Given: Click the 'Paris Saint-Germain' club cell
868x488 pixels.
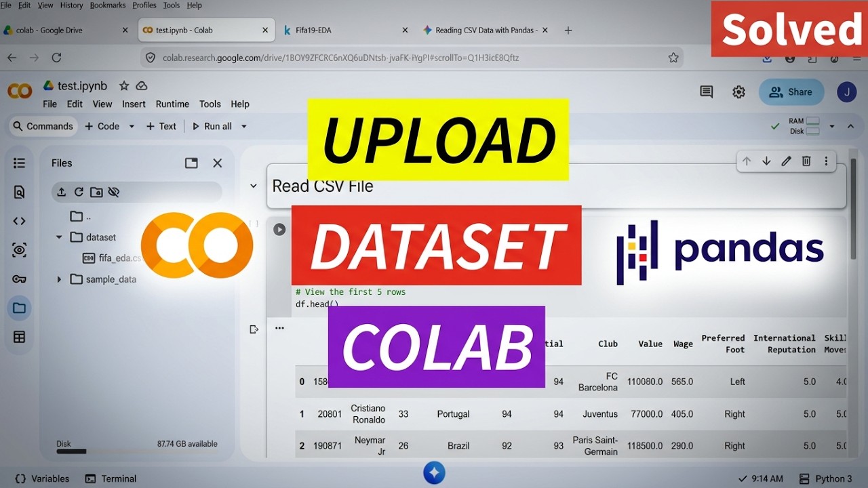Looking at the screenshot, I should 595,446.
